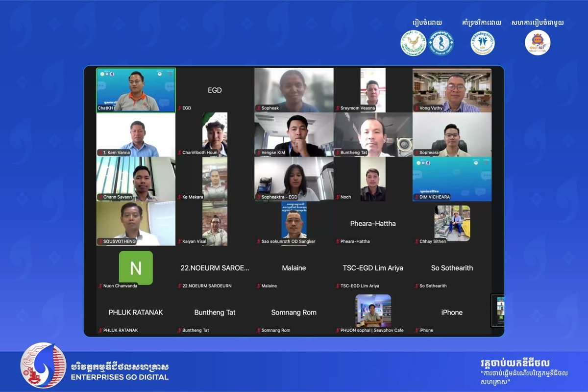588x392 pixels.
Task: Select the ChatKH speaker video tile
Action: (x=136, y=90)
